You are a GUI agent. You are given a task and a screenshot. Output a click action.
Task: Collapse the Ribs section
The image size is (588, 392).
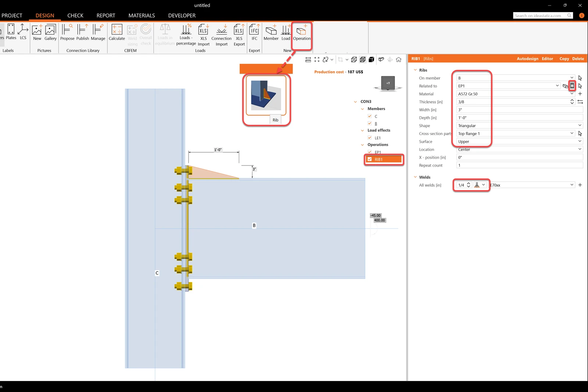tap(415, 70)
